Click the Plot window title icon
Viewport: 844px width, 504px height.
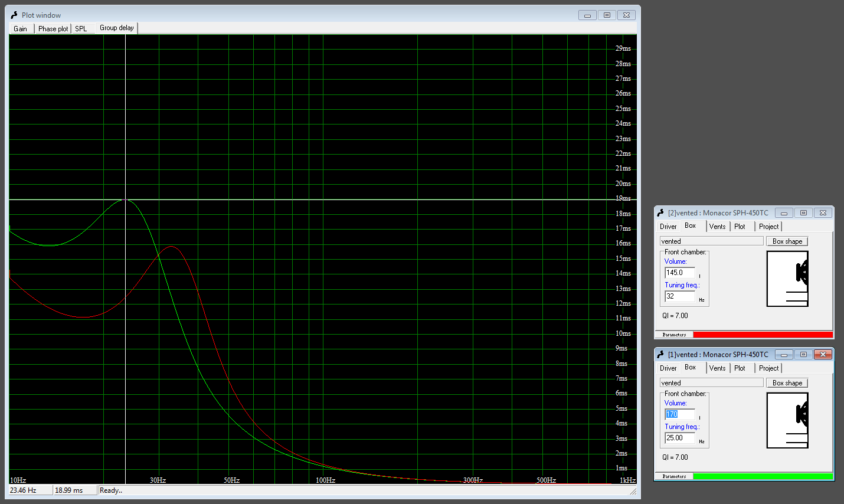pyautogui.click(x=14, y=15)
